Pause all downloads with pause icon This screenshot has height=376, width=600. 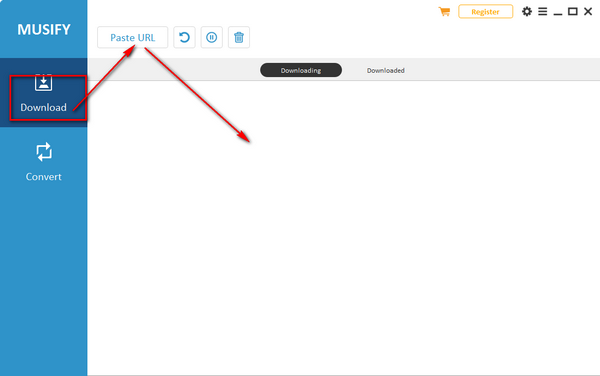coord(212,37)
